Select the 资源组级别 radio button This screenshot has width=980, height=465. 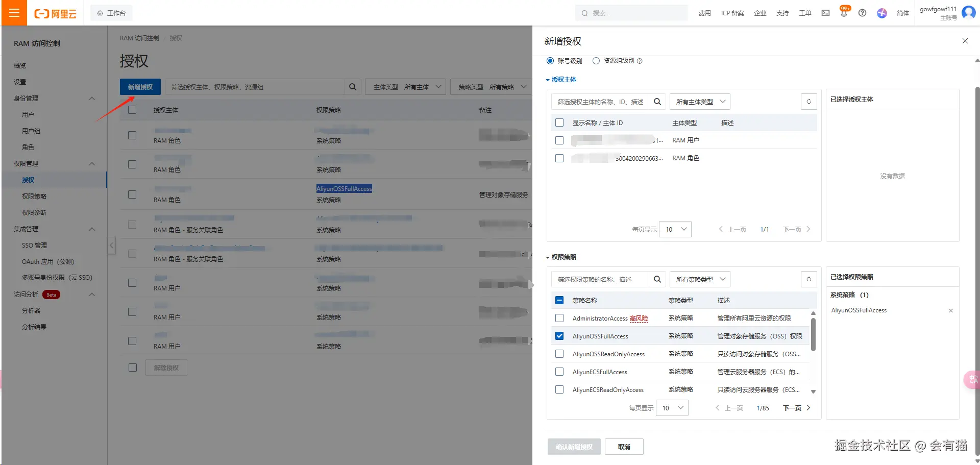tap(596, 61)
